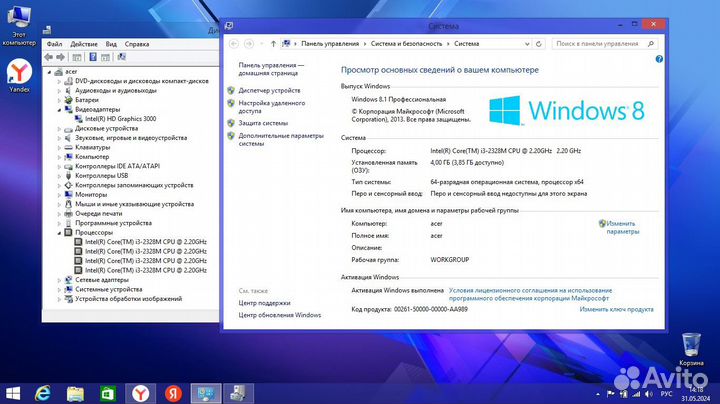The image size is (720, 404).
Task: Open Настройка удаленного доступа link
Action: tap(271, 107)
